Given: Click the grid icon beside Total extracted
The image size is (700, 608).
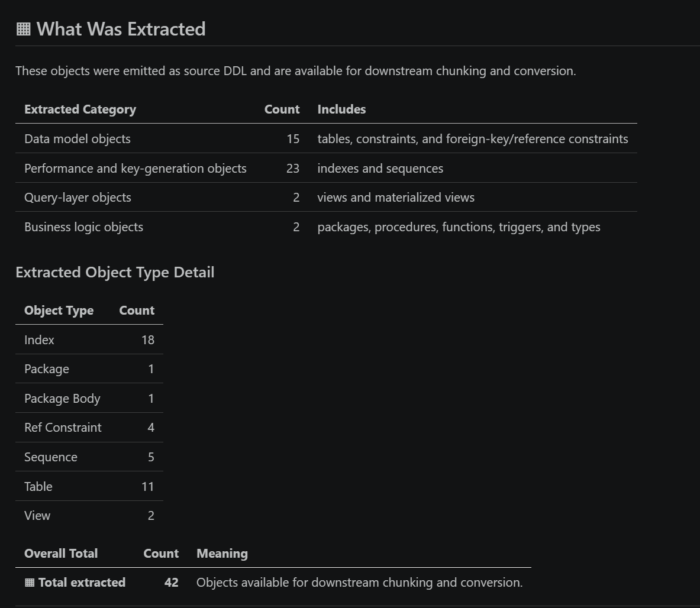Looking at the screenshot, I should 30,583.
